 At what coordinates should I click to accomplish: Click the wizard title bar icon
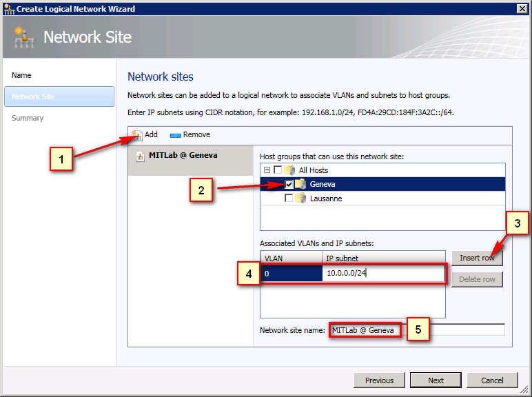pyautogui.click(x=8, y=9)
